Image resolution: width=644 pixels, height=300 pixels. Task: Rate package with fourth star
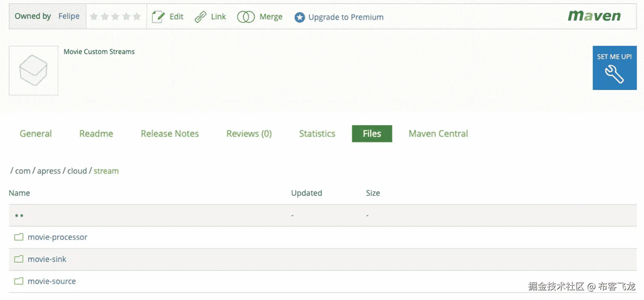coord(126,17)
